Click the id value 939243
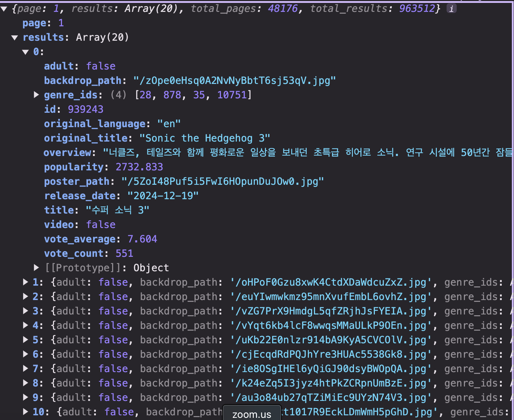Image resolution: width=514 pixels, height=420 pixels. coord(86,110)
